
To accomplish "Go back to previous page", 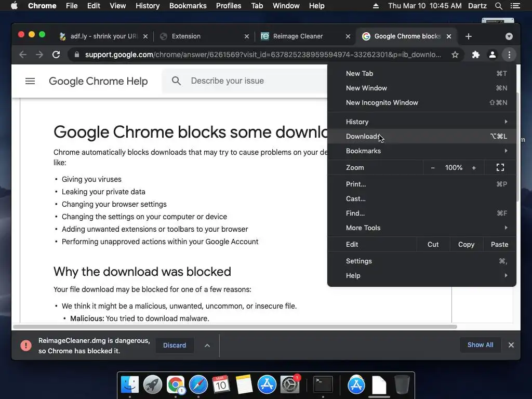I will [x=23, y=55].
